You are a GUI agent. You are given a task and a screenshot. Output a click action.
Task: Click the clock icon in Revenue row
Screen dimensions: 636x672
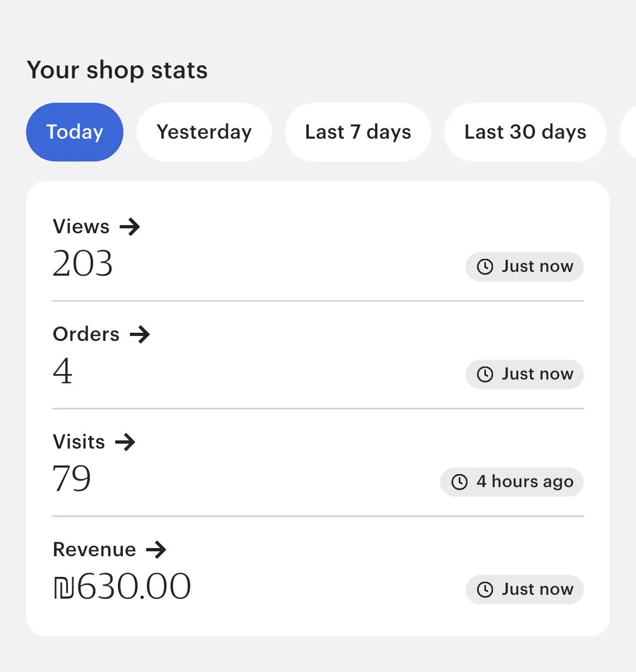pyautogui.click(x=485, y=589)
